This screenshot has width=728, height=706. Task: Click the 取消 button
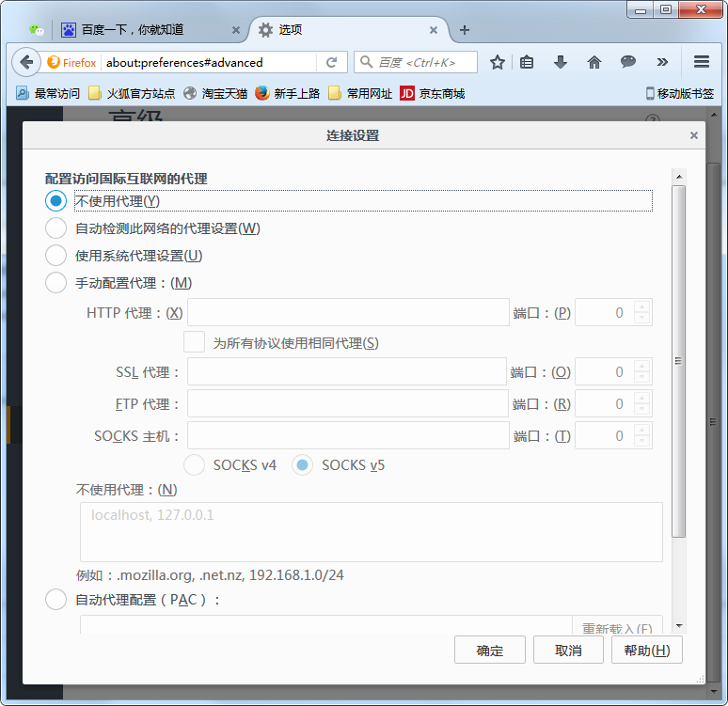click(x=568, y=650)
